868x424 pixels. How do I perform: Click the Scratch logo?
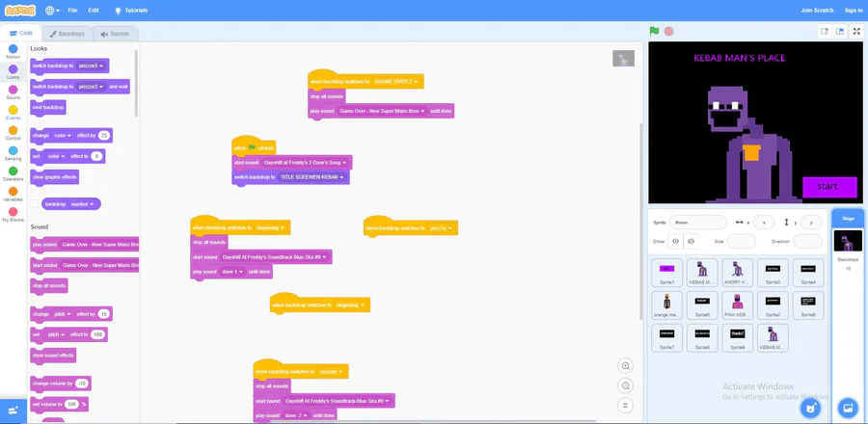tap(20, 10)
